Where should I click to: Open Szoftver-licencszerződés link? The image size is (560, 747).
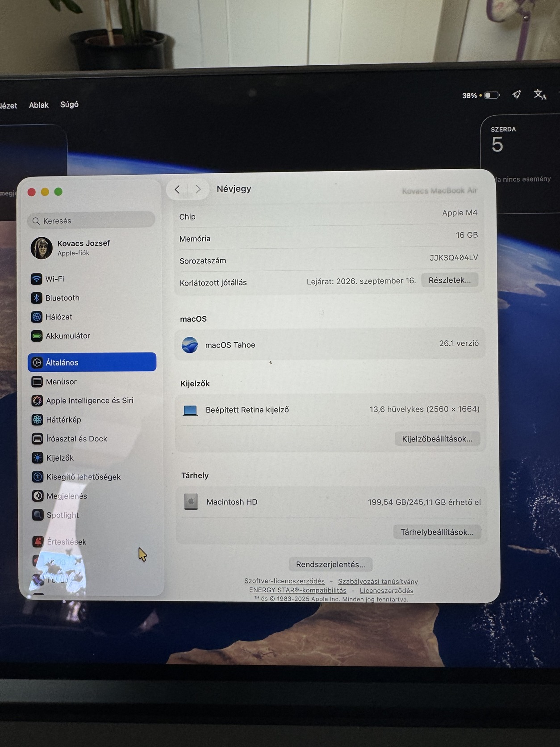(284, 581)
